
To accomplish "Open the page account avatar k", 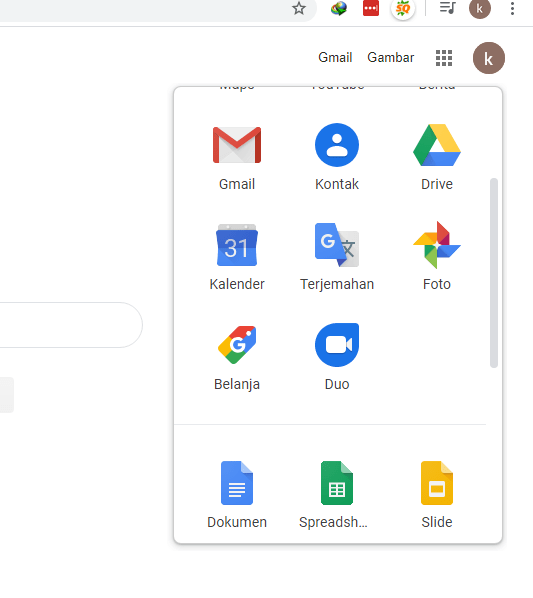I will 489,58.
